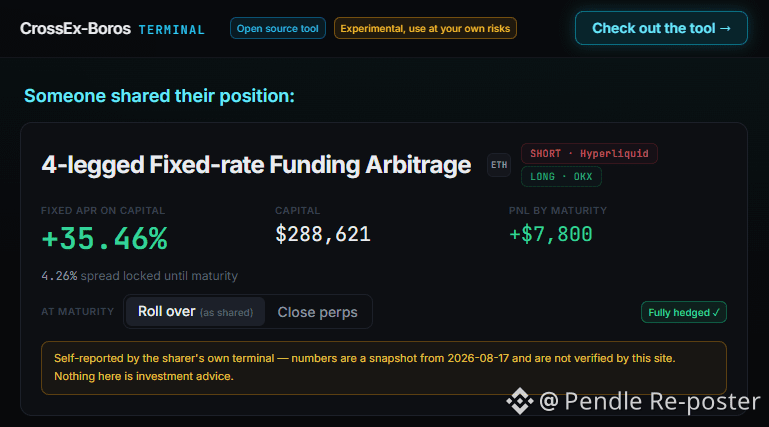Click the Binance logo icon in watermark
Screen dimensions: 769x427
[x=520, y=401]
